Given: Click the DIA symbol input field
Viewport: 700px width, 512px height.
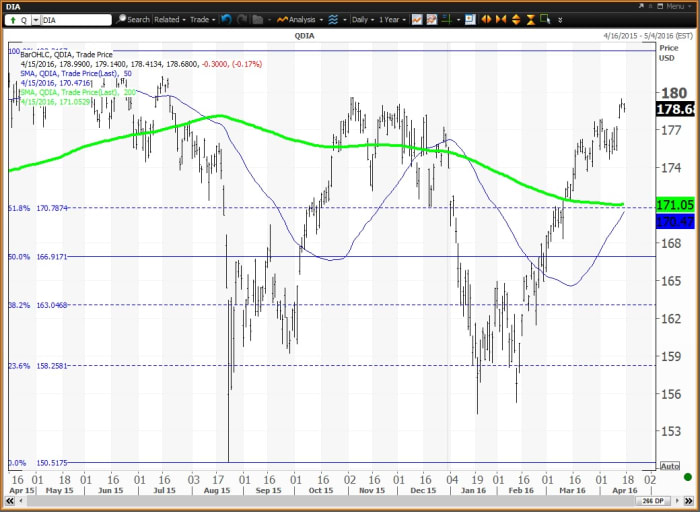Looking at the screenshot, I should (76, 20).
